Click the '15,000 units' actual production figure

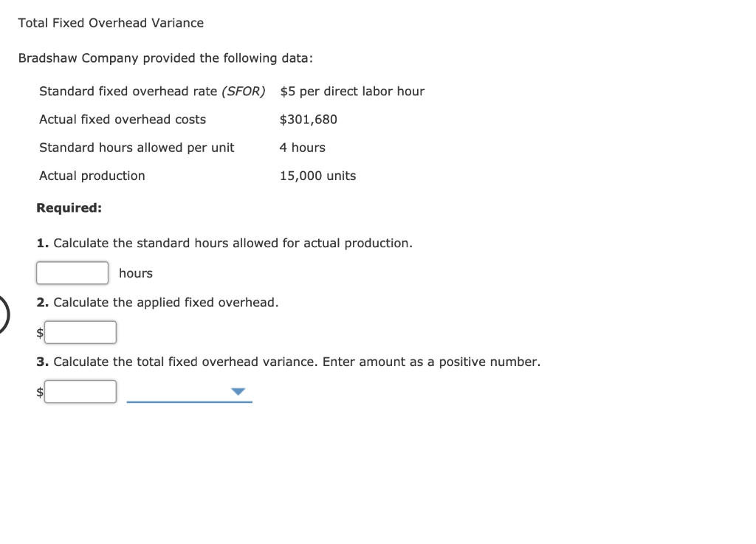(317, 176)
